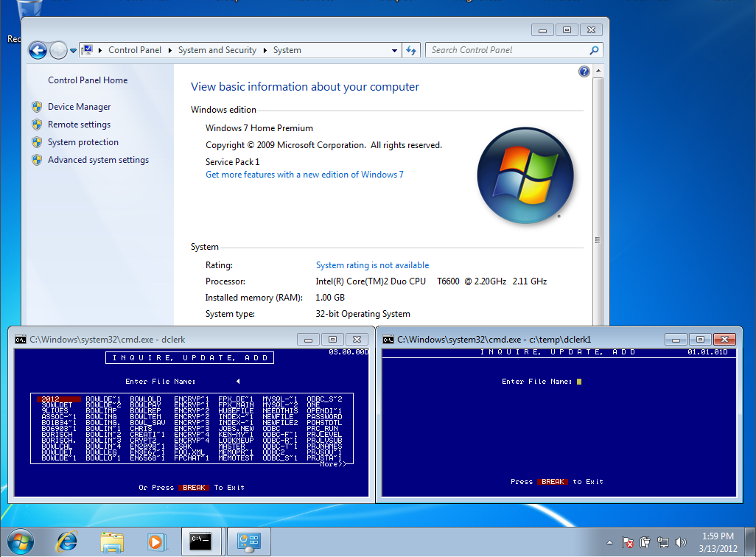
Task: Click More>> at the file list bottom
Action: pos(333,464)
